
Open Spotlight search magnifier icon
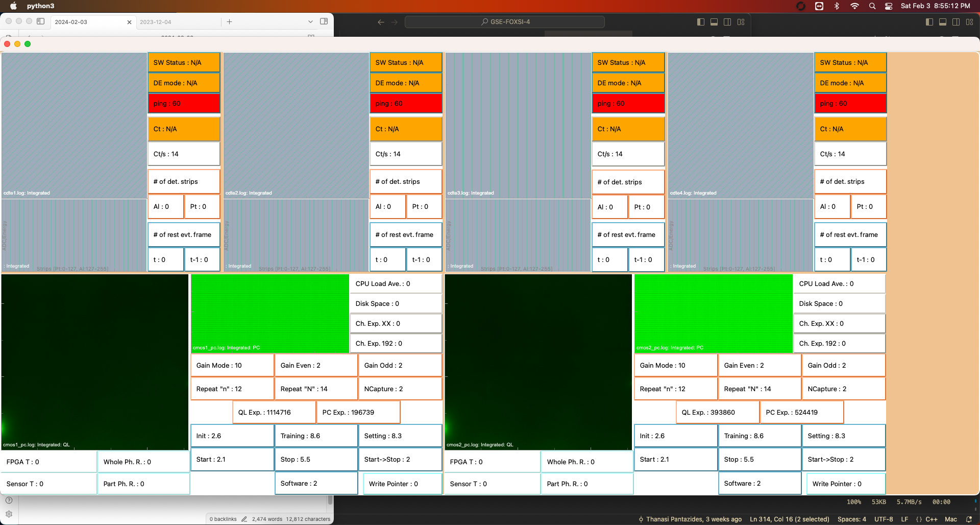(872, 6)
